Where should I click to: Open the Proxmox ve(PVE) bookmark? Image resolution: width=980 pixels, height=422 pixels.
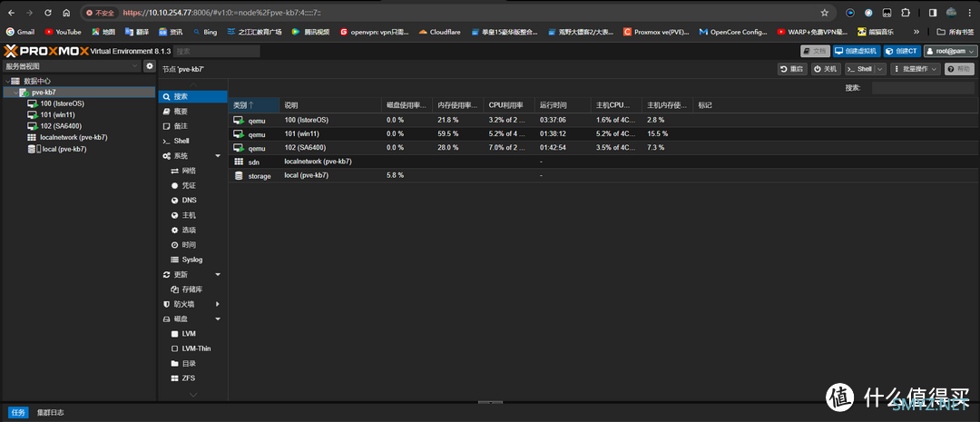[656, 32]
